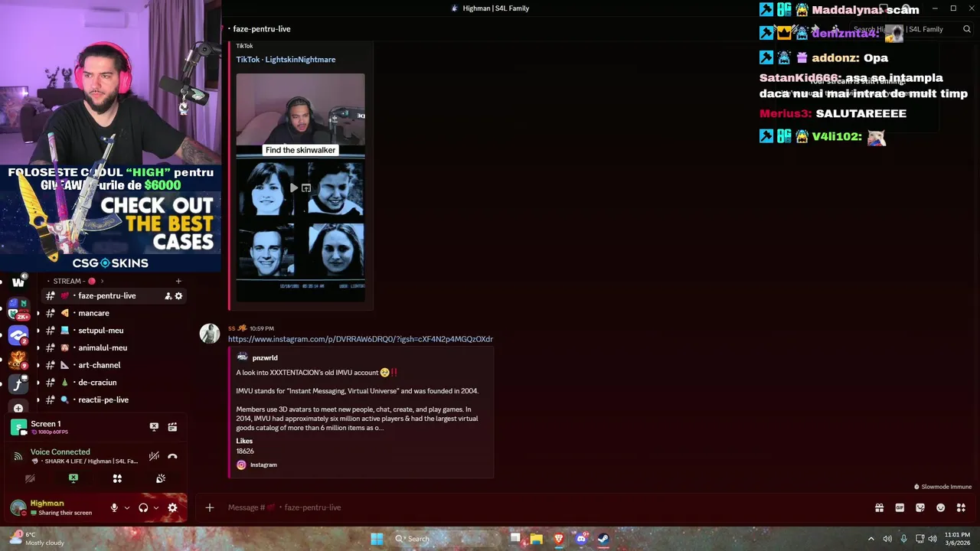Click the Instagram footer label in embed
This screenshot has width=980, height=551.
click(x=263, y=465)
